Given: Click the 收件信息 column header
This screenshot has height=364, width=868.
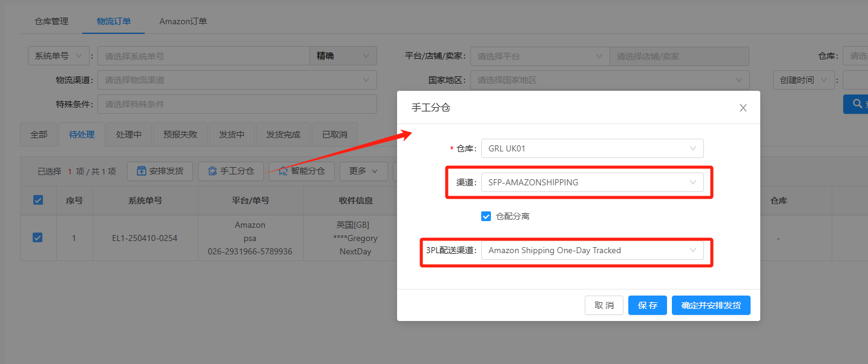Looking at the screenshot, I should coord(356,200).
